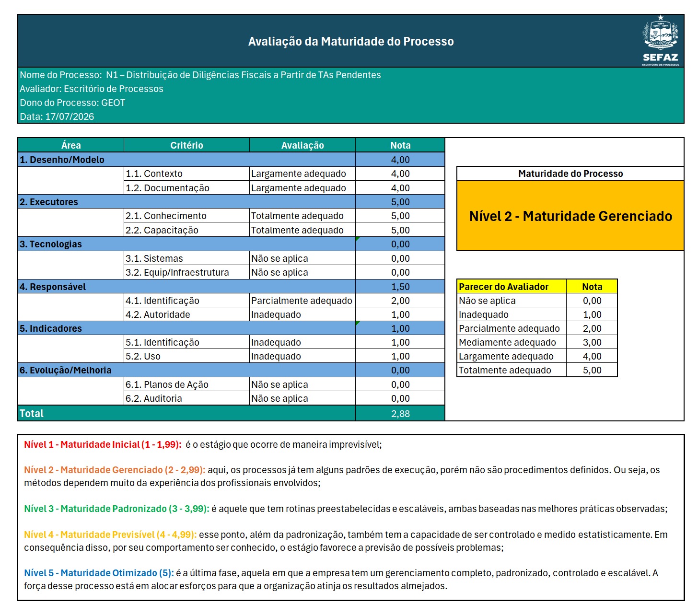Select the Avaliação column header

click(302, 145)
